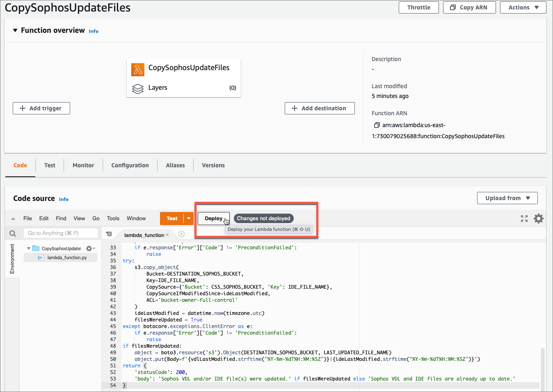Click the tab list icon beside lambda_function

point(109,234)
